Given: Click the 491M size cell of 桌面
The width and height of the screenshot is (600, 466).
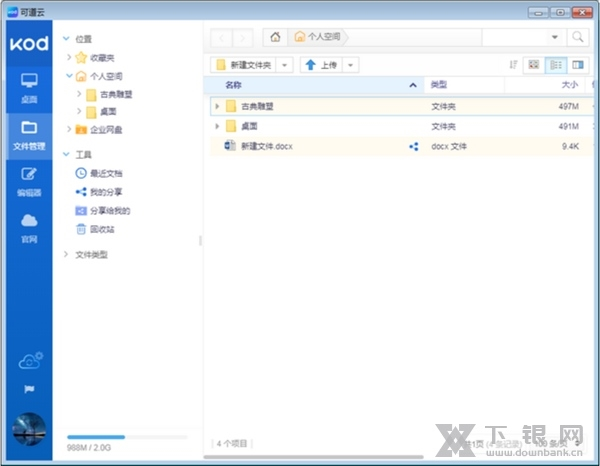Looking at the screenshot, I should click(568, 126).
